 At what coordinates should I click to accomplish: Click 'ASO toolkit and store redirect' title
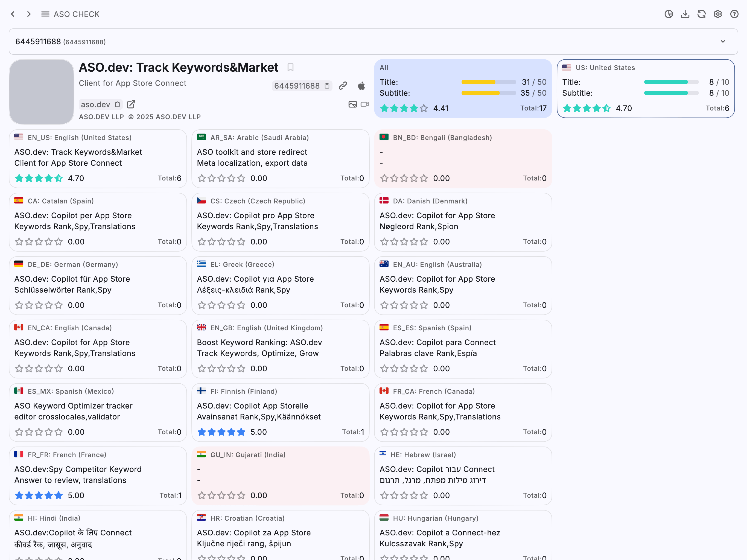[x=252, y=152]
